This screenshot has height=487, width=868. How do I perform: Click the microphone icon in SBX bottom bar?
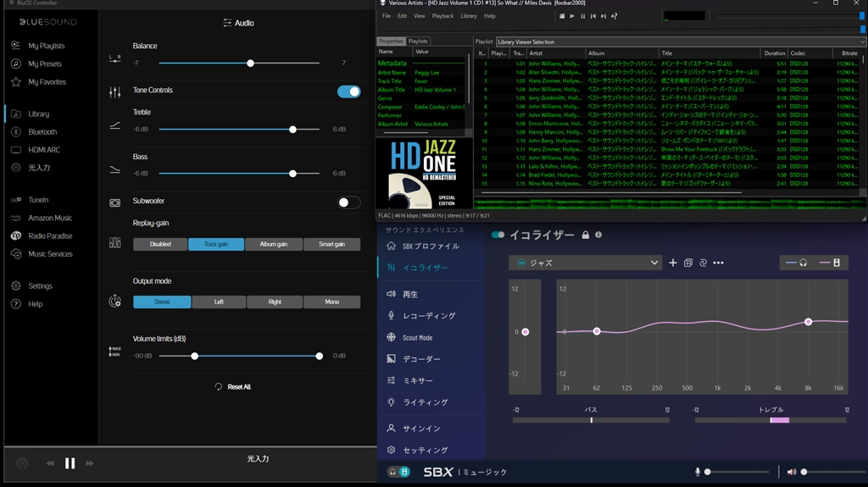pyautogui.click(x=698, y=472)
